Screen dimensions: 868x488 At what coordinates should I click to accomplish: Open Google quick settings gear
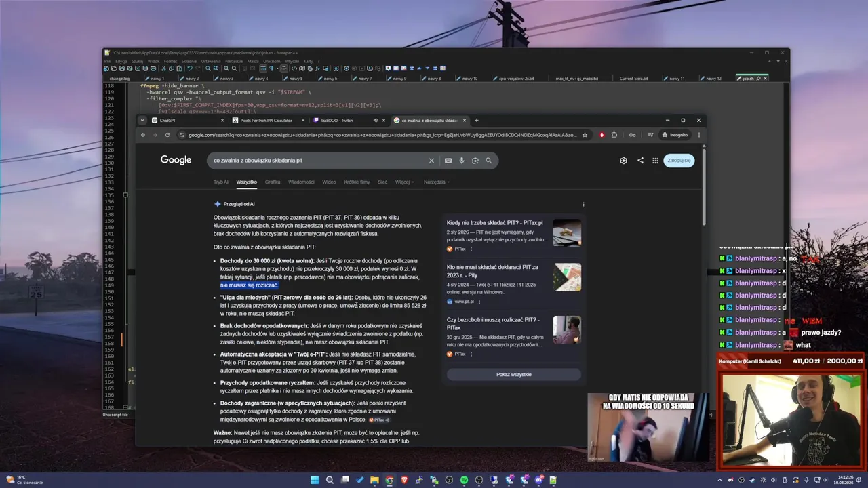[x=623, y=161]
